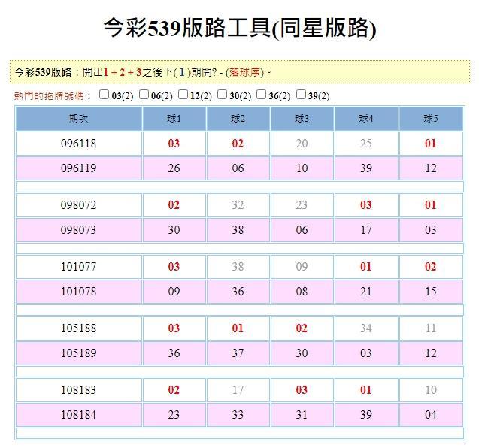The height and width of the screenshot is (448, 479).
Task: Click ball1 value 36 in row 105189
Action: pos(174,353)
